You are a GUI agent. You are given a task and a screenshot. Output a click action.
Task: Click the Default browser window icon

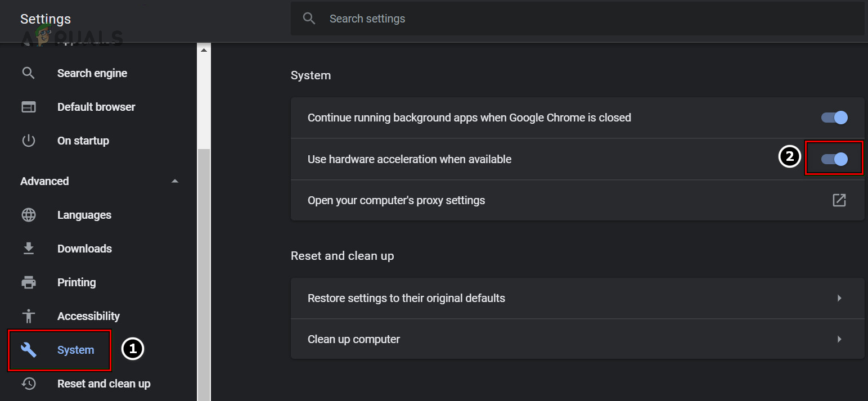click(28, 107)
